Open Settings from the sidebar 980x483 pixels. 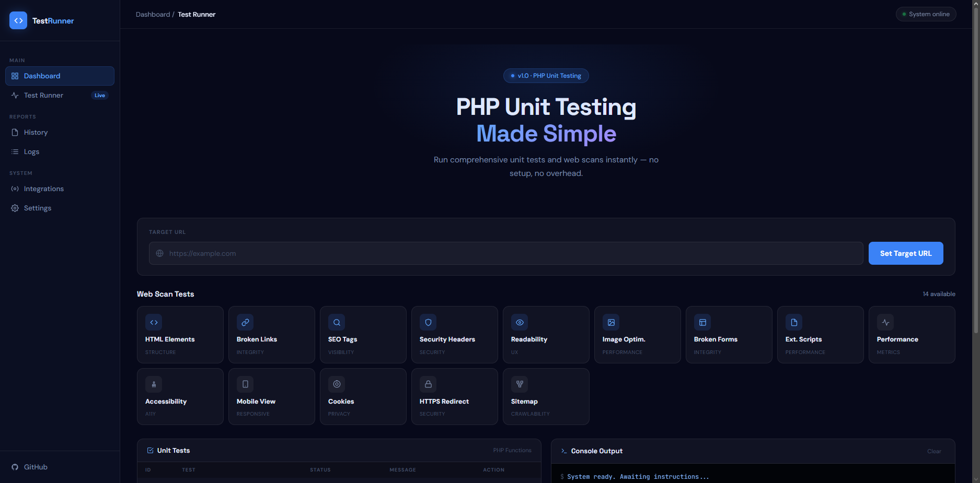click(60, 208)
